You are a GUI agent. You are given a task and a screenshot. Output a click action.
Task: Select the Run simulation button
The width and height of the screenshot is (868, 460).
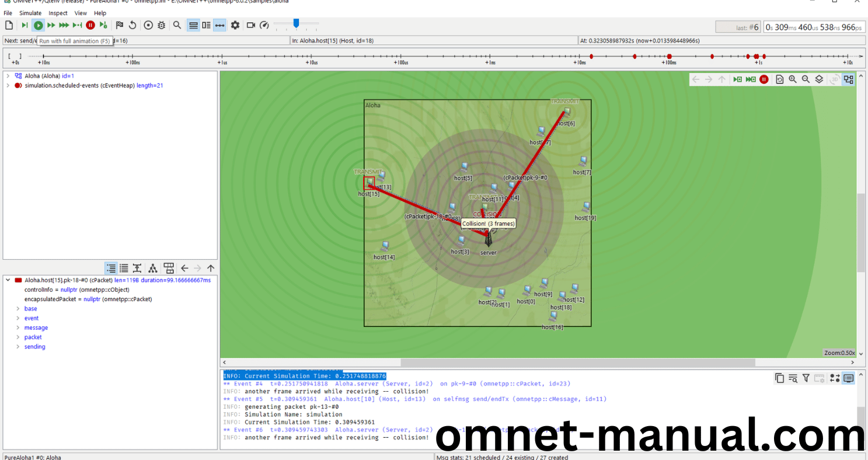[x=38, y=25]
